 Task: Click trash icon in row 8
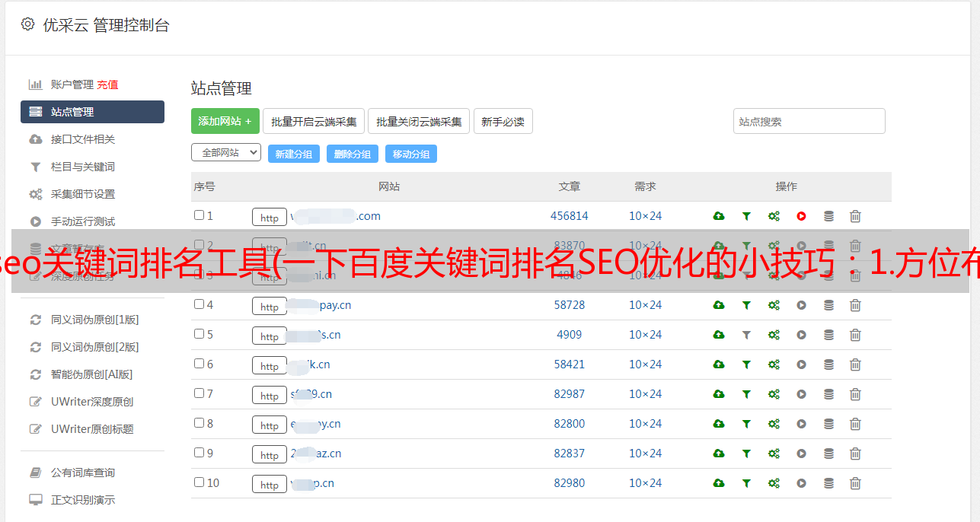click(x=855, y=424)
